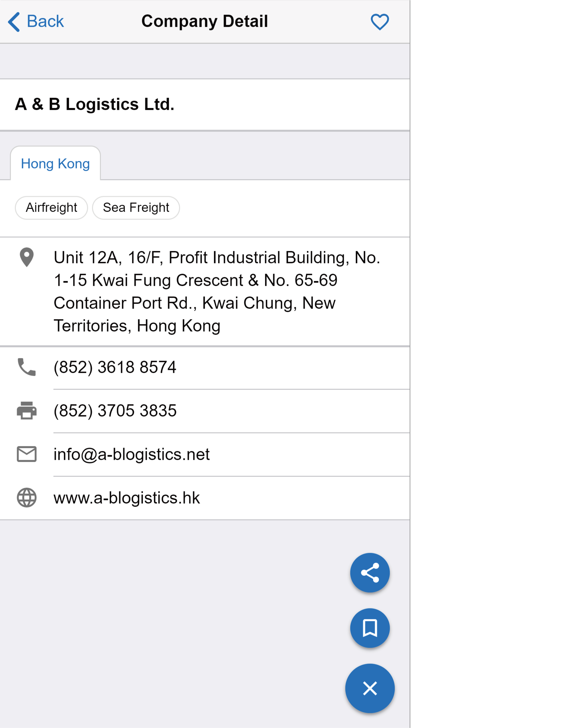
Task: Tap the Airfreight service tag
Action: 51,208
